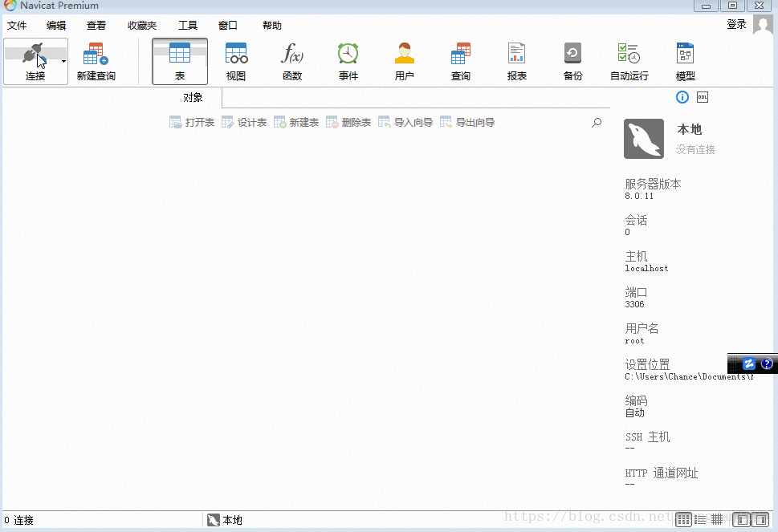Screen dimensions: 778x532
Task: Click the port value 3306
Action: click(x=634, y=304)
